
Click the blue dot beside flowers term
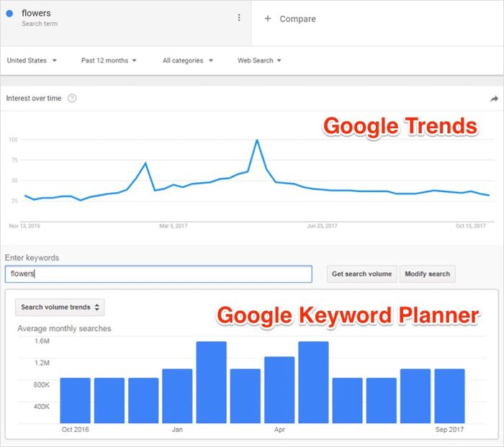[x=9, y=14]
